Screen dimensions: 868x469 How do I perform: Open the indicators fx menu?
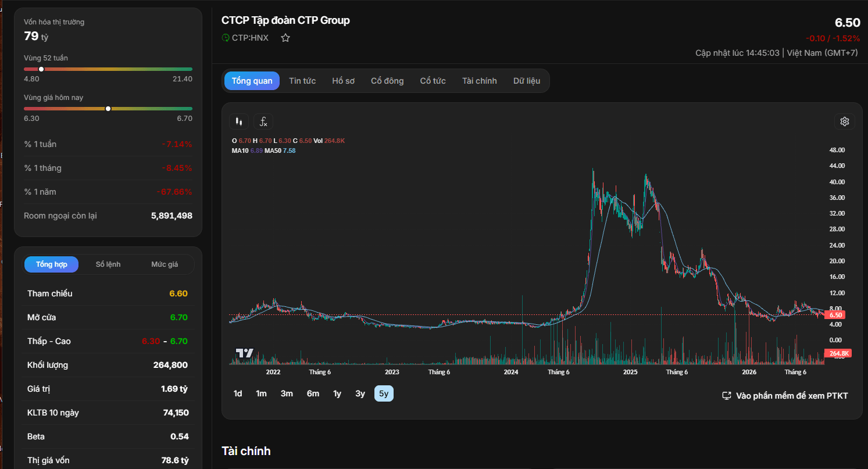(263, 121)
